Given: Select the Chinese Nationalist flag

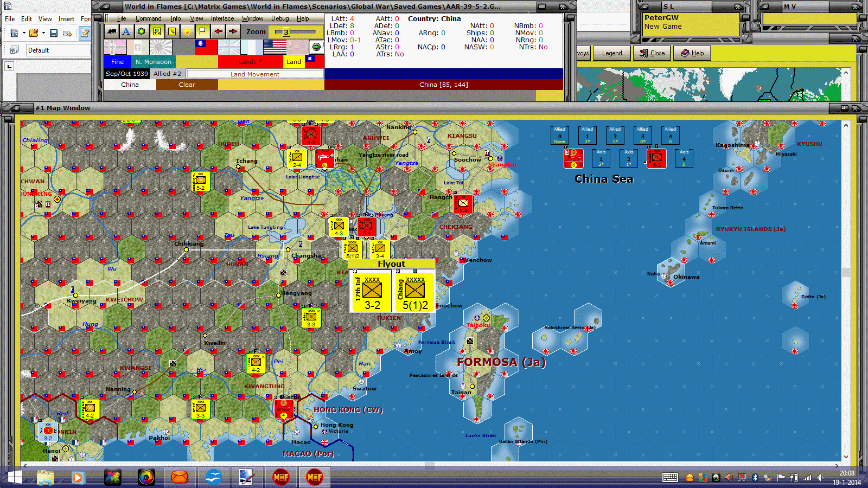Looking at the screenshot, I should pos(206,47).
